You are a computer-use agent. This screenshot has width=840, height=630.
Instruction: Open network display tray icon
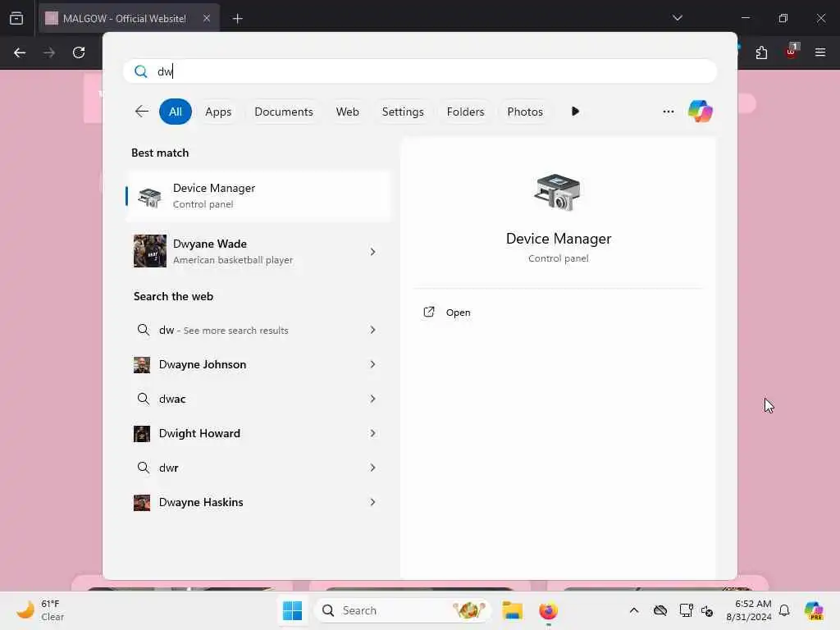pos(686,610)
